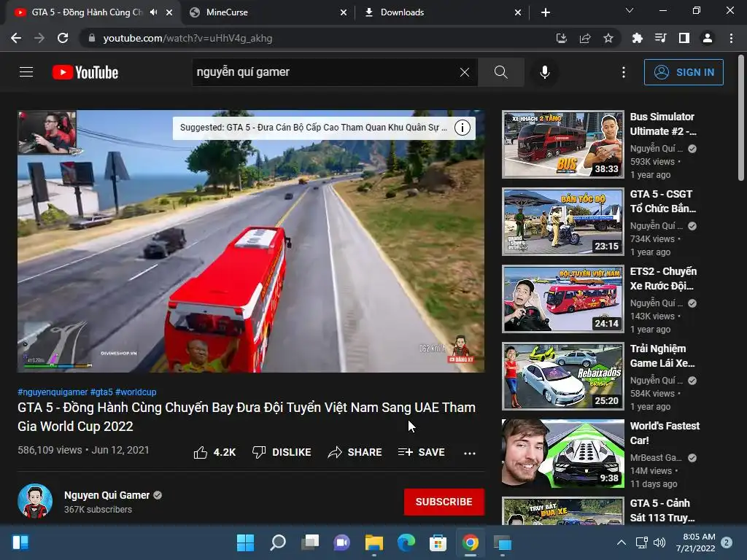Save video to a playlist
The width and height of the screenshot is (747, 560).
pos(422,452)
